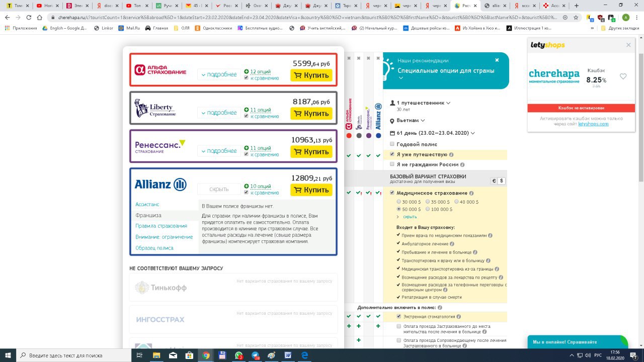The width and height of the screenshot is (644, 362).
Task: Remove Alfa column from comparison table
Action: 348,58
